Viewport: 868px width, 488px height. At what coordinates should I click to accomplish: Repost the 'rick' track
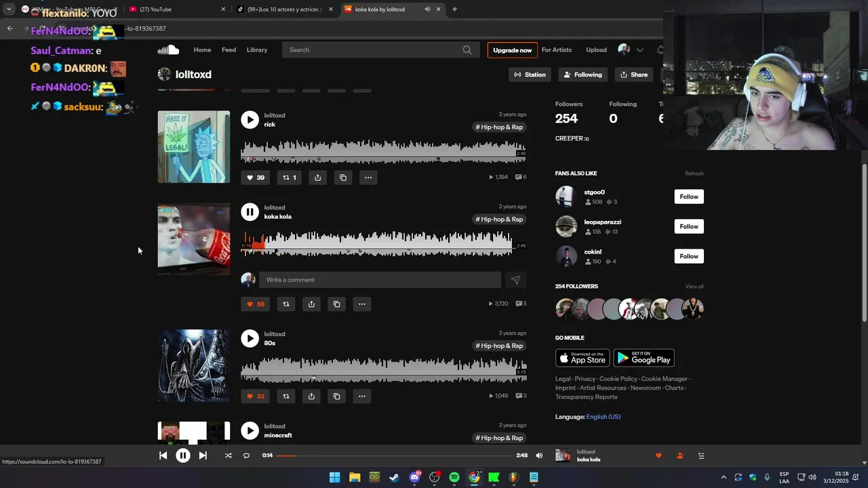coord(290,178)
